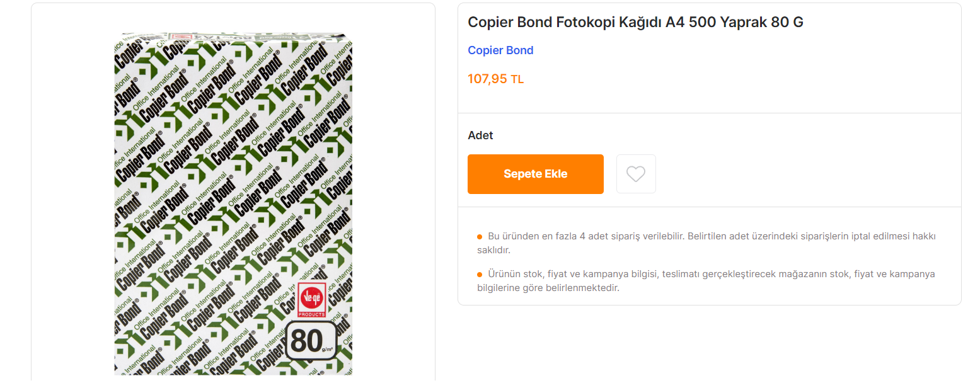Click the TL currency label beside the price
Image resolution: width=980 pixels, height=383 pixels.
pyautogui.click(x=517, y=80)
